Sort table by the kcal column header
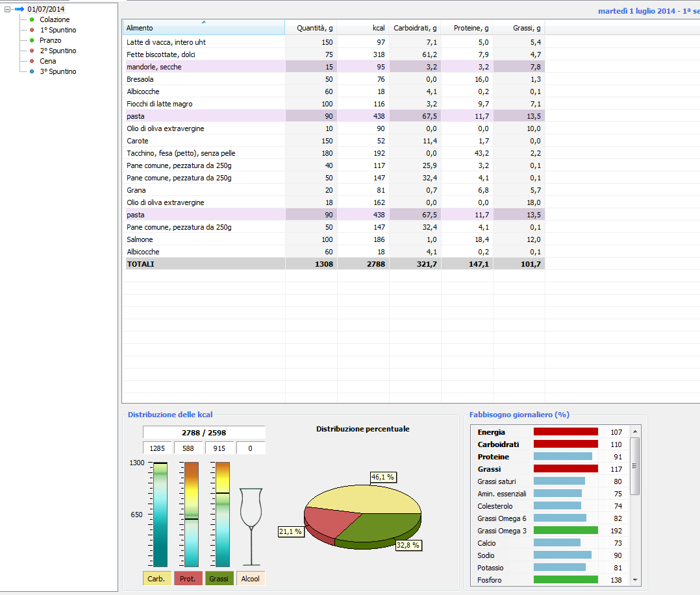 click(x=363, y=28)
